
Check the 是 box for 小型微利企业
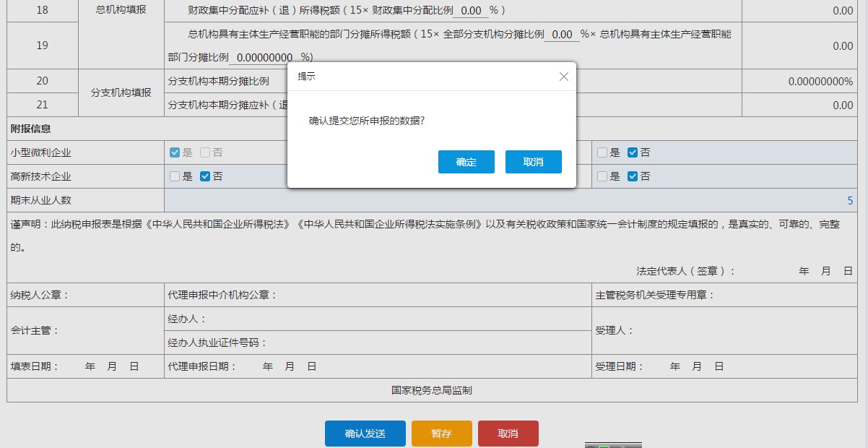pos(175,152)
